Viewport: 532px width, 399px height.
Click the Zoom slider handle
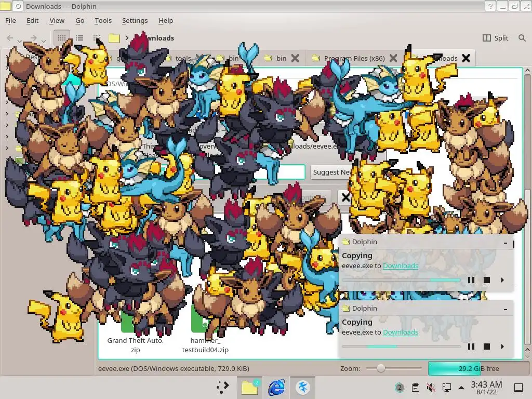(381, 368)
